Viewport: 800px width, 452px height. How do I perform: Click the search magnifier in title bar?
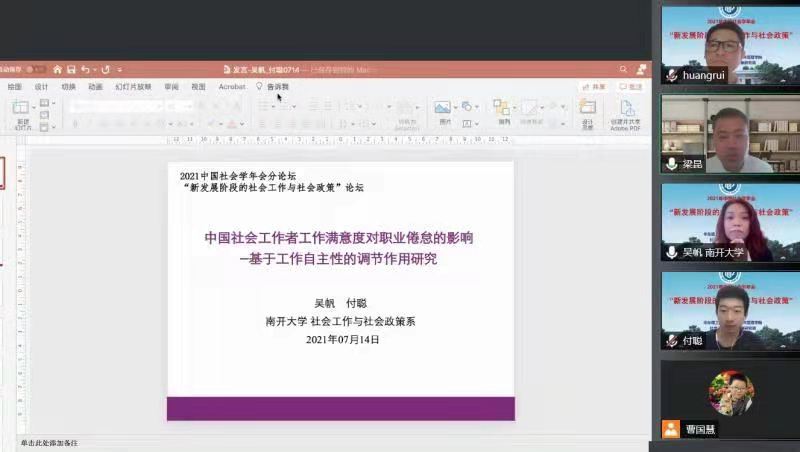[x=624, y=69]
